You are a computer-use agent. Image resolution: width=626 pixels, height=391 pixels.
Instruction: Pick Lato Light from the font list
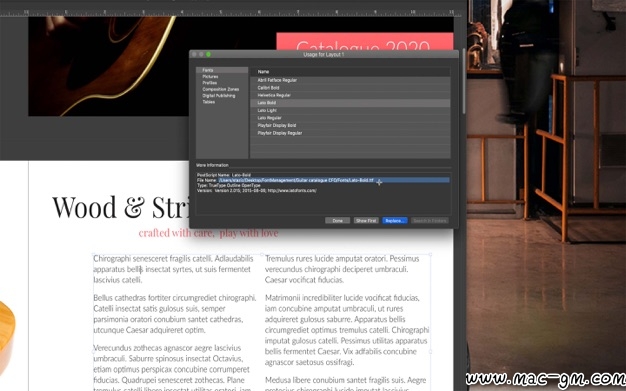[x=350, y=111]
